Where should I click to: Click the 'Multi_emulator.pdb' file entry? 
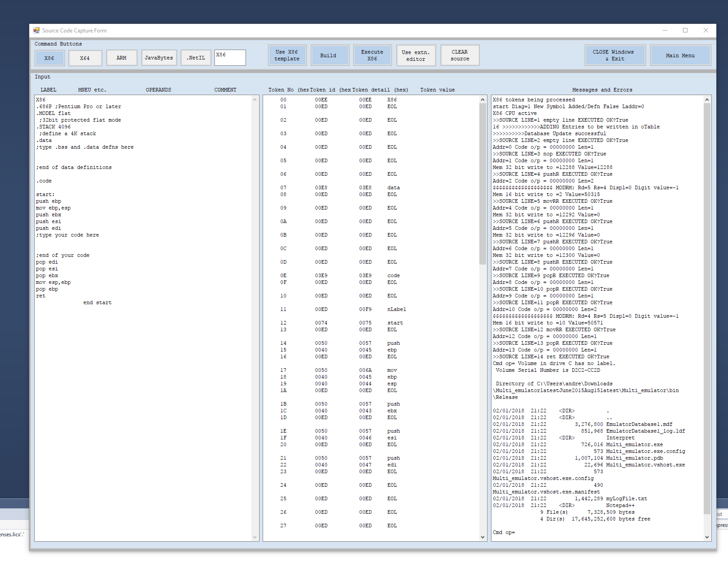click(x=634, y=458)
